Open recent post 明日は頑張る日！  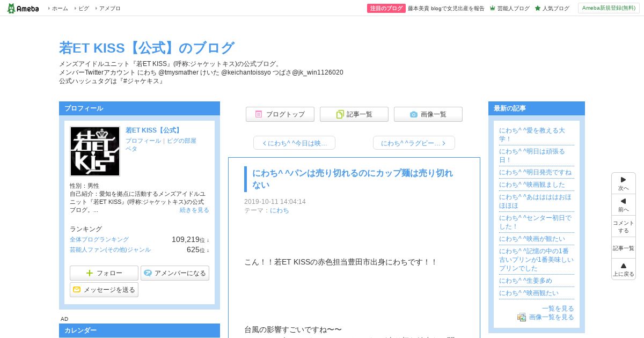pyautogui.click(x=532, y=156)
